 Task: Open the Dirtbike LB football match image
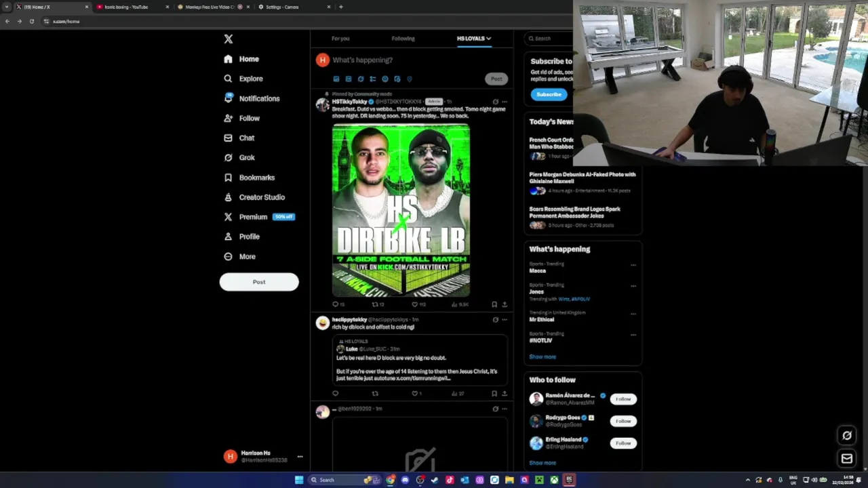click(401, 209)
